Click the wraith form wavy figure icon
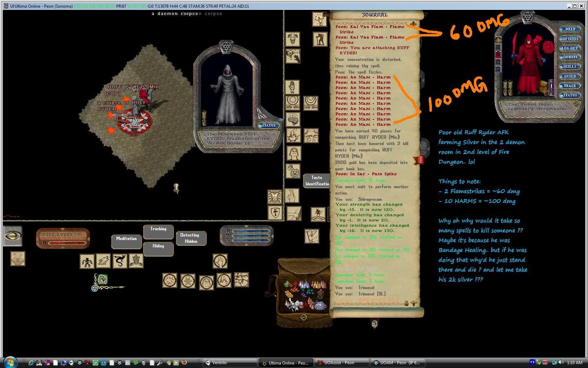 (87, 261)
